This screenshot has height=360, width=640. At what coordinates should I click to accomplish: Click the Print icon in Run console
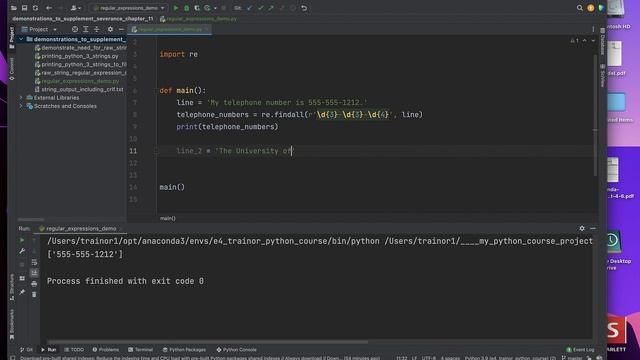(x=34, y=284)
